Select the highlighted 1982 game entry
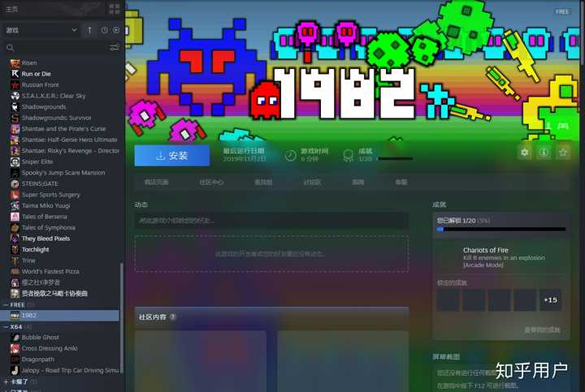 [59, 316]
